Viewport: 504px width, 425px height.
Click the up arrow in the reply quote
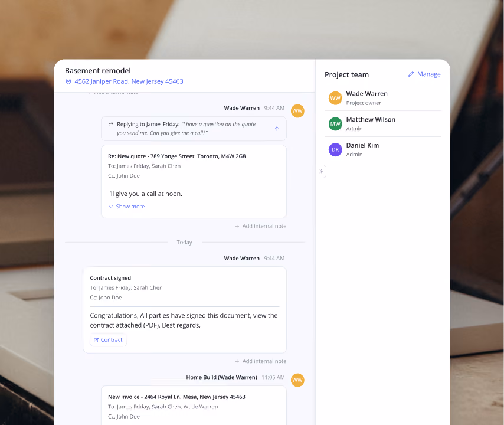277,129
